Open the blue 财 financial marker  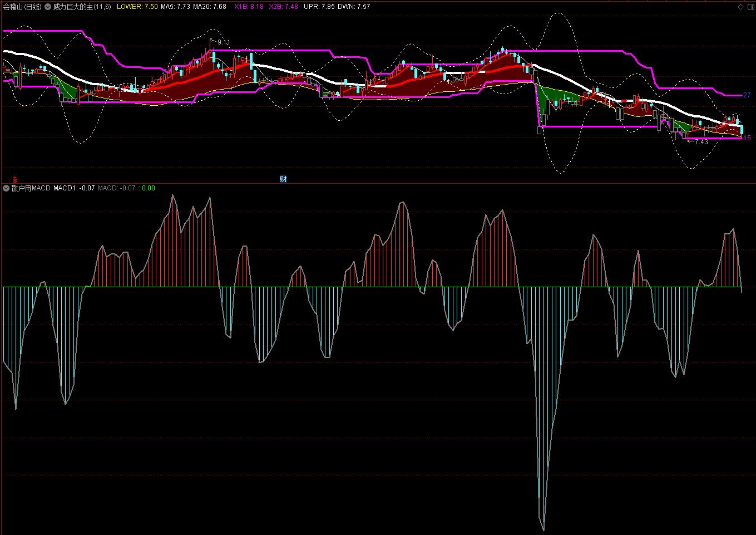coord(283,179)
